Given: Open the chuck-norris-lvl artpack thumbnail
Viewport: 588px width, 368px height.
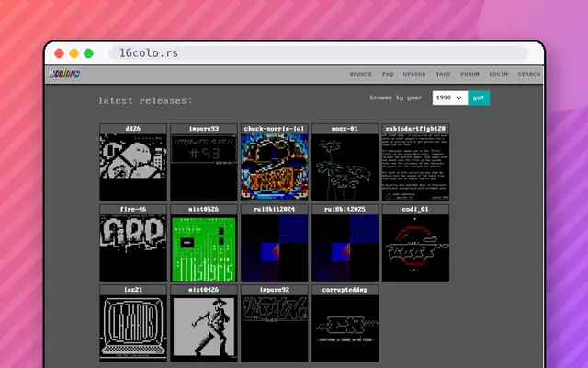Looking at the screenshot, I should (275, 162).
